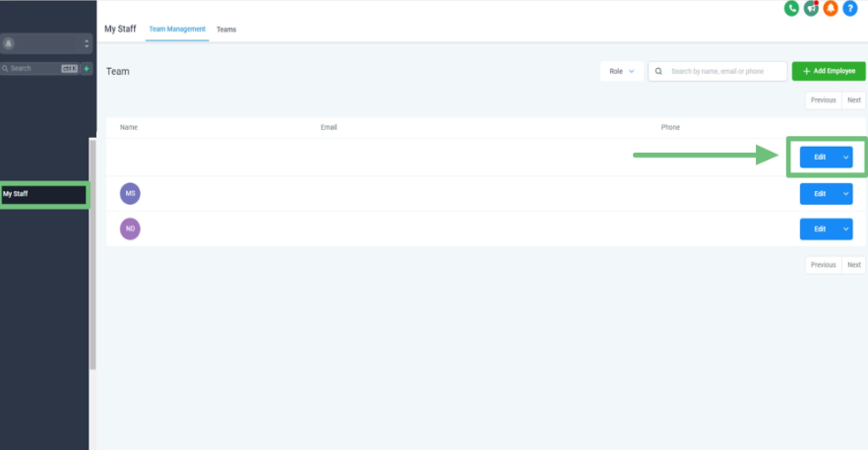The image size is (868, 450).
Task: Click the Phone column header
Action: (670, 127)
